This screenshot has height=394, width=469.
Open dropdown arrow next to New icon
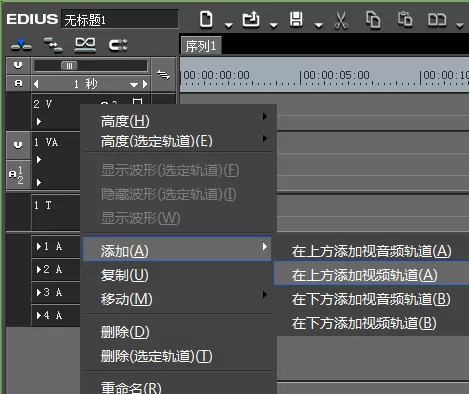(x=229, y=25)
